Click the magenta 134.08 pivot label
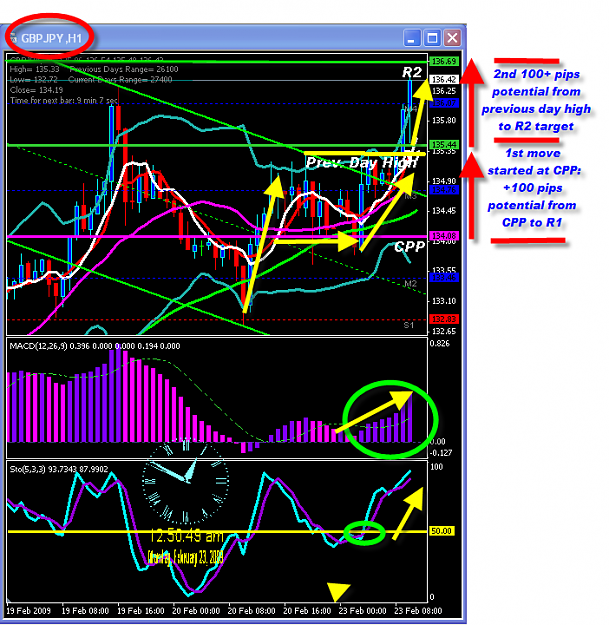Screen dimensions: 609x625 point(444,236)
